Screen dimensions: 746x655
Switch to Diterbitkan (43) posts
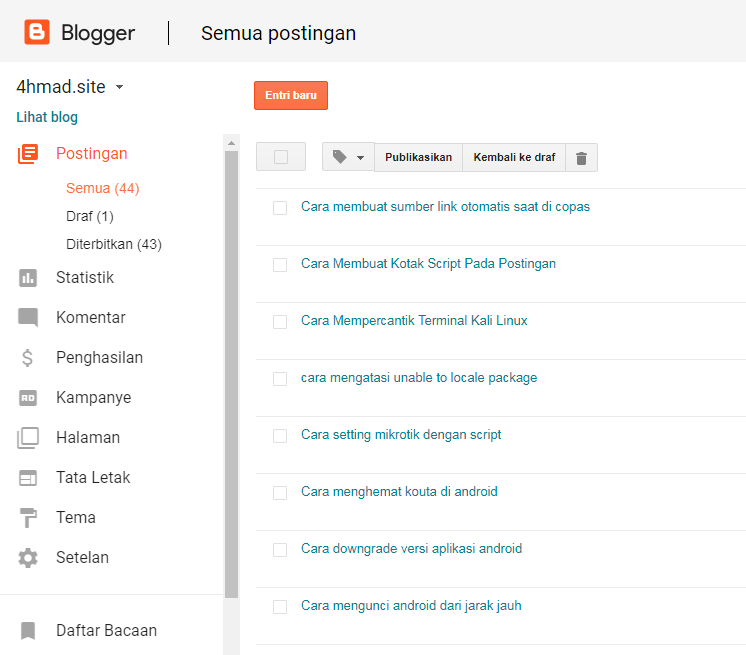tap(114, 244)
